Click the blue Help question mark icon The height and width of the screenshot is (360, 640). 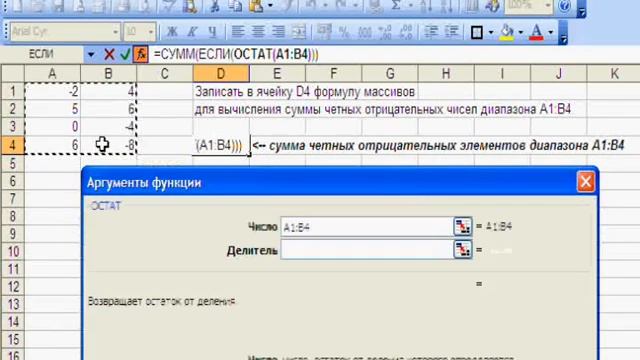point(564,6)
